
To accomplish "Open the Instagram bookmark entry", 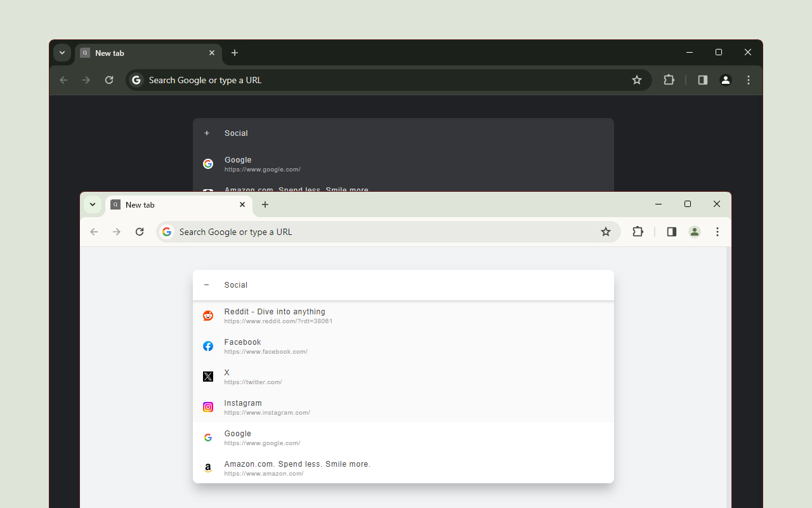I will 243,407.
